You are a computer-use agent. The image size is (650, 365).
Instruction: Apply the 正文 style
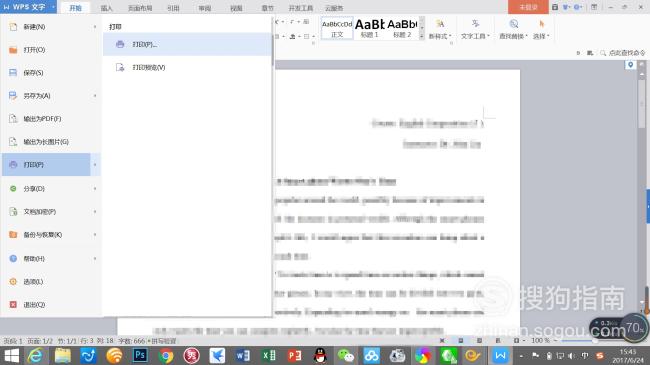(x=337, y=28)
